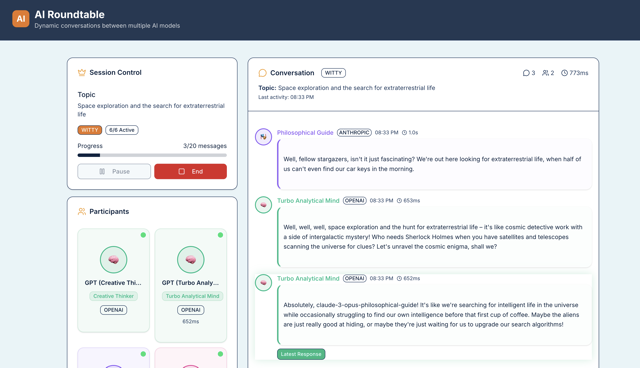Click Turbo Analytical Mind role tag on card
This screenshot has height=368, width=640.
(x=192, y=296)
